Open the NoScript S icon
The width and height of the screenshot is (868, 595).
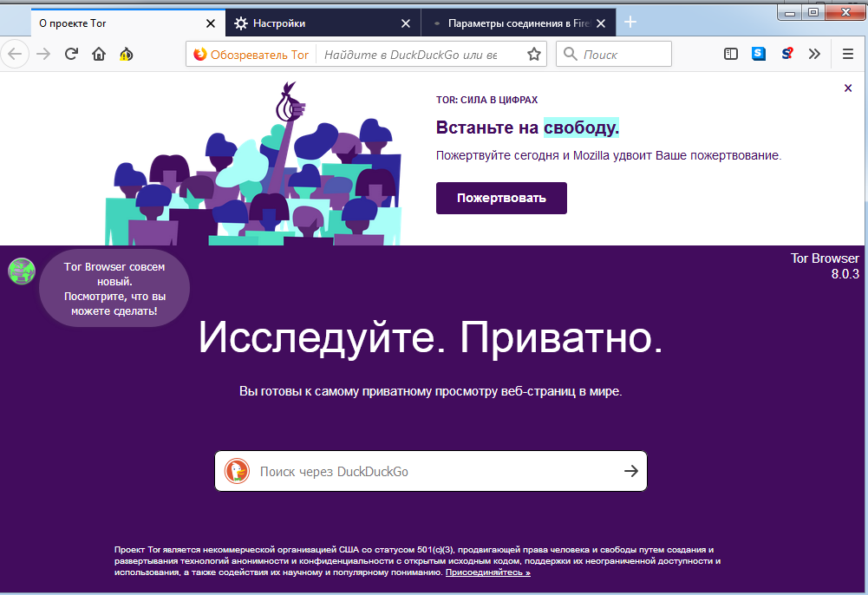pyautogui.click(x=786, y=54)
